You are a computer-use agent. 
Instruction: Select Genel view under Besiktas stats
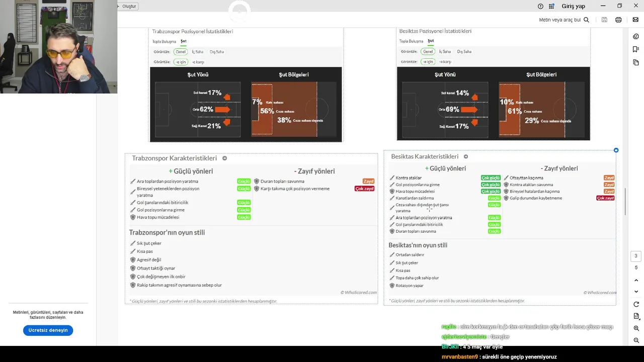428,51
